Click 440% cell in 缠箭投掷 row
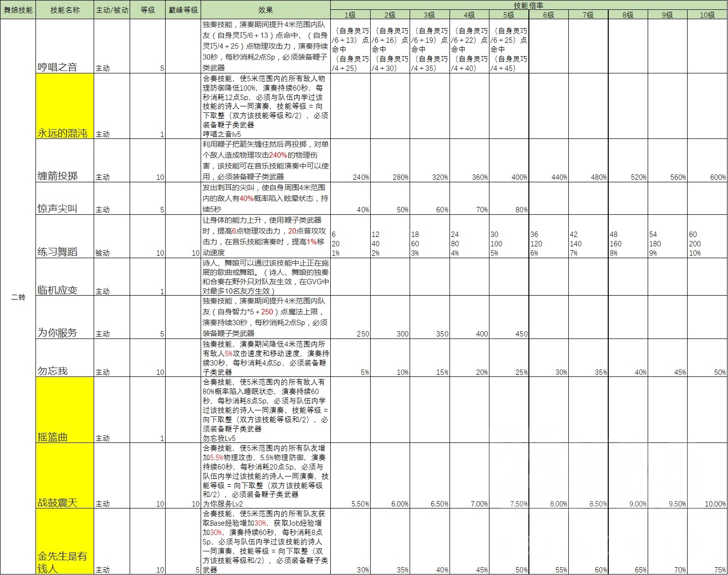 [x=548, y=161]
